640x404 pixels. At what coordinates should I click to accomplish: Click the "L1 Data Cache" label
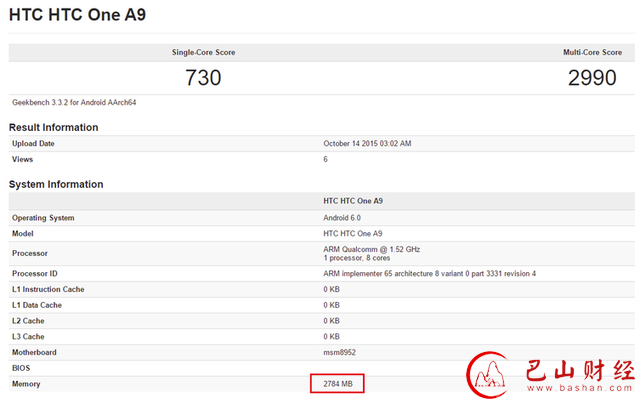point(37,305)
